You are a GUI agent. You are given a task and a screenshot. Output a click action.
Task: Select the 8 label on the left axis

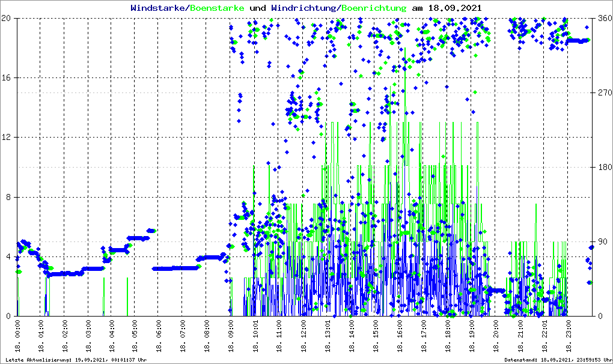[x=9, y=198]
